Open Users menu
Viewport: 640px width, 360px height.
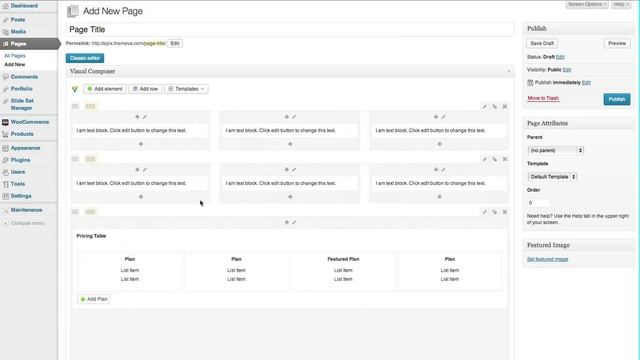tap(18, 172)
